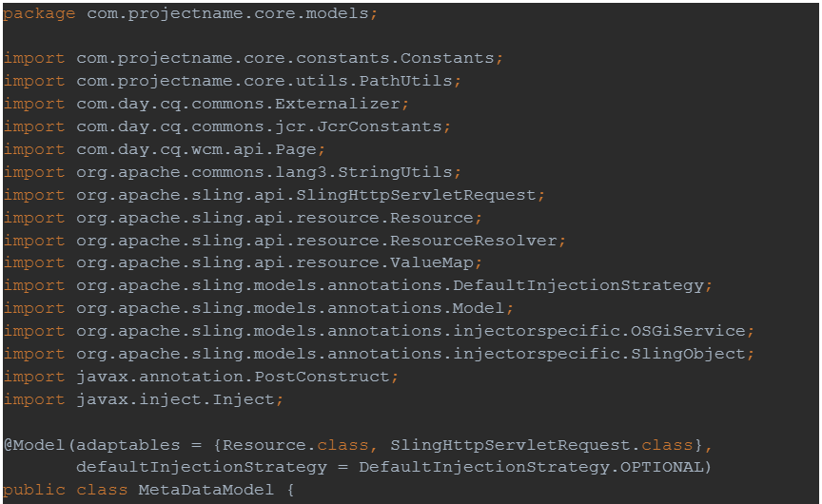Click the adaptables attribute in annotation

[127, 446]
